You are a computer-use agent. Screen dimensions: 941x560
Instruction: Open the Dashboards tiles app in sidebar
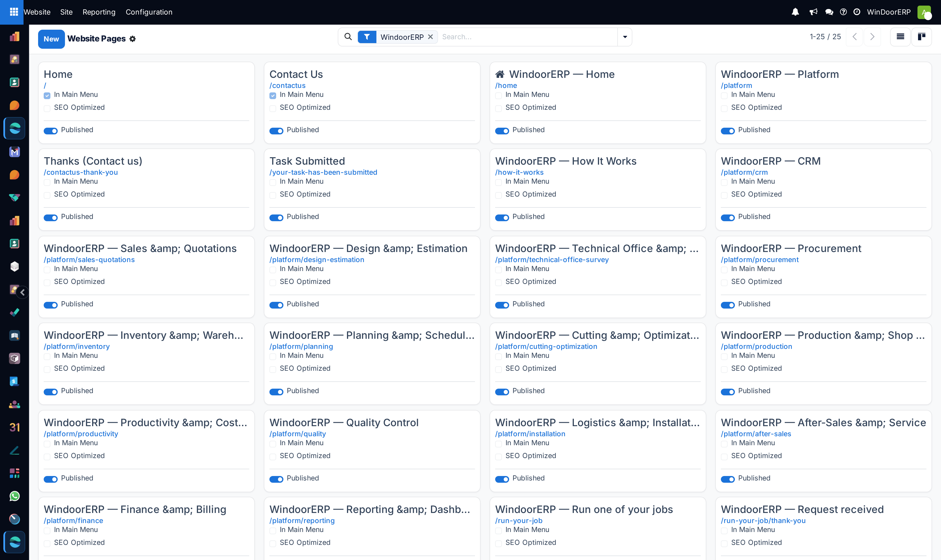[14, 473]
